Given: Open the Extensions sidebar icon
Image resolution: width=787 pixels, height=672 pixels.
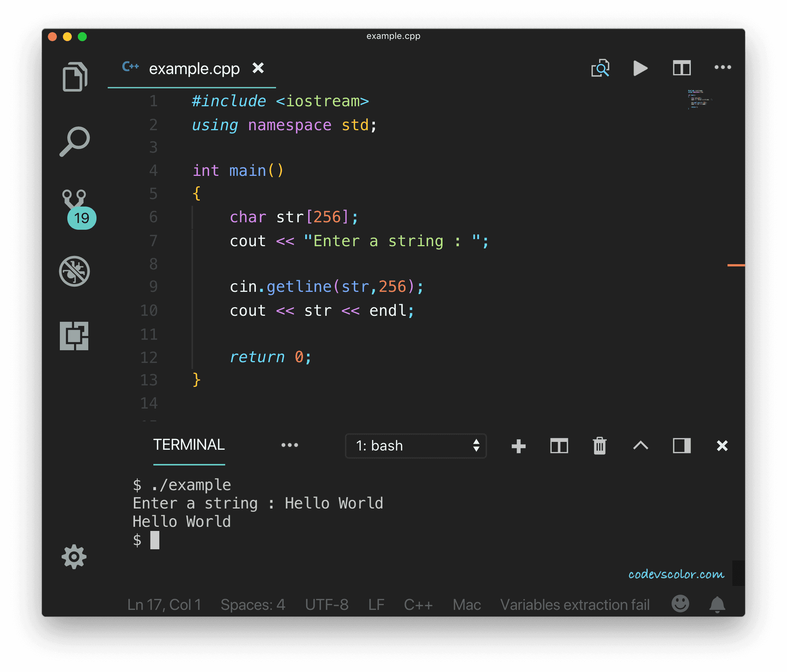Looking at the screenshot, I should pyautogui.click(x=74, y=336).
